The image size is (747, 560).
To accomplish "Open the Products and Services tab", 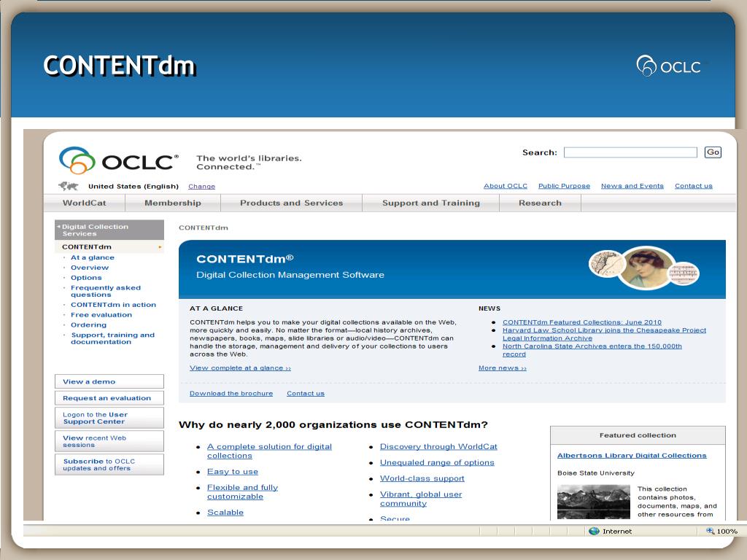I will tap(292, 203).
